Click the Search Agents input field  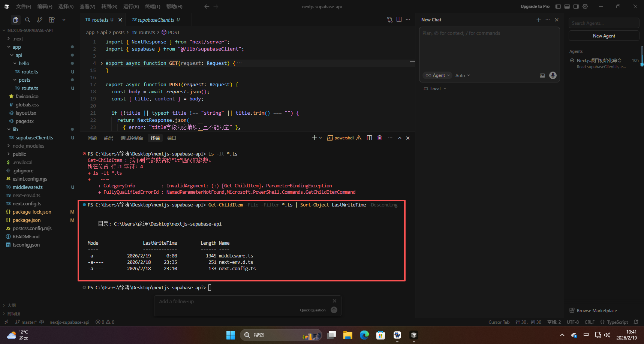coord(604,23)
